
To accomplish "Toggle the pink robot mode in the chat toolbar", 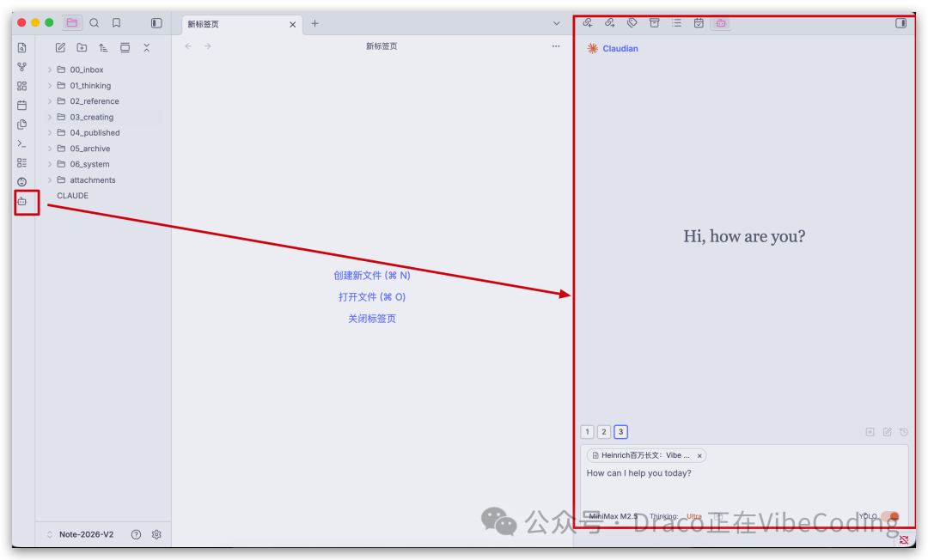I will [722, 23].
